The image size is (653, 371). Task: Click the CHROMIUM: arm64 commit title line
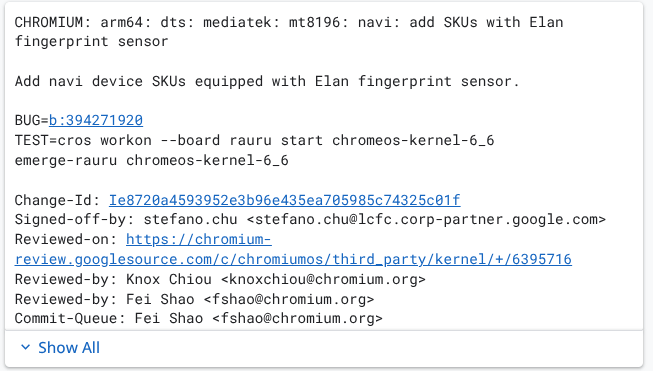click(x=289, y=22)
